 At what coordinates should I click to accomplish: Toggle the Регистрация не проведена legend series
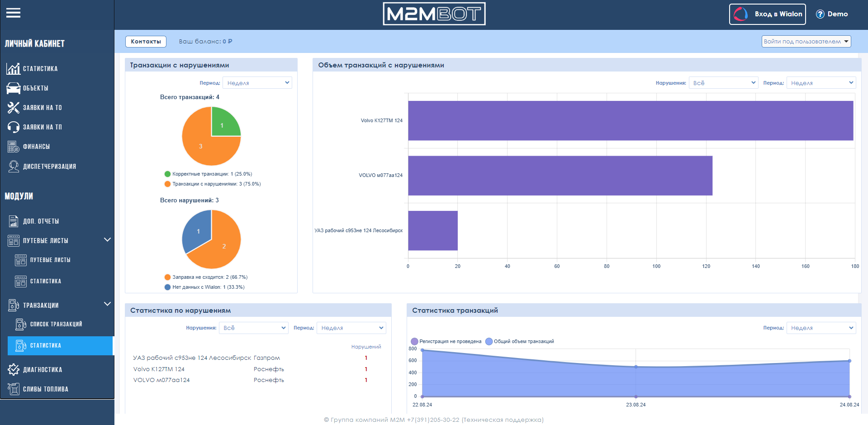tap(446, 341)
